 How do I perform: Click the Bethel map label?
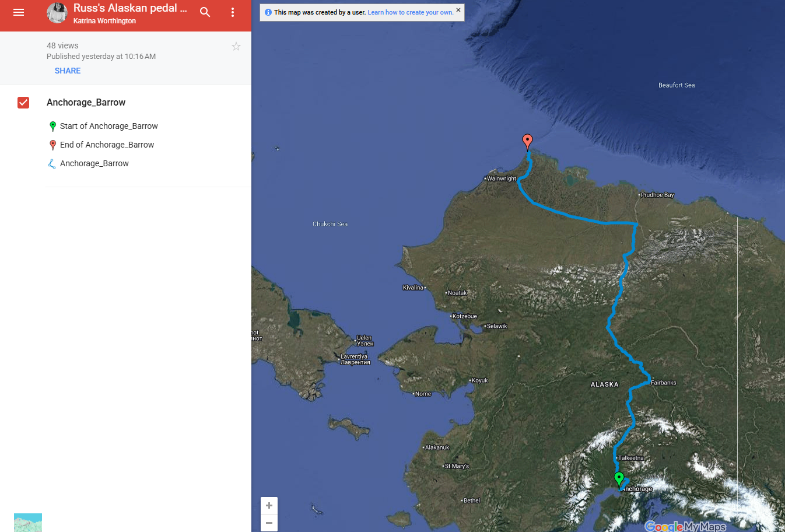click(x=471, y=501)
